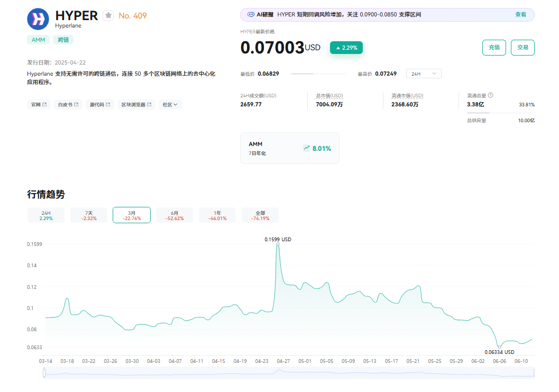The width and height of the screenshot is (559, 392).
Task: Select the 24H trend tab
Action: 46,215
